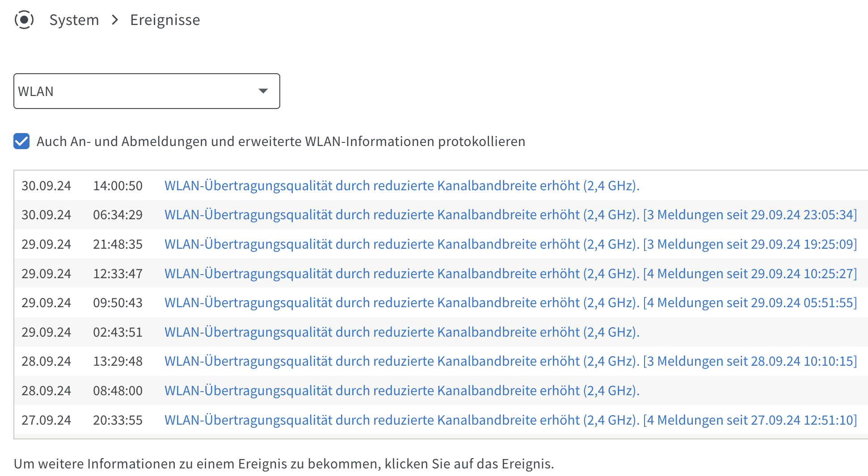Click the date 28.09.24 beside 08:48:00
868x476 pixels.
pyautogui.click(x=46, y=391)
